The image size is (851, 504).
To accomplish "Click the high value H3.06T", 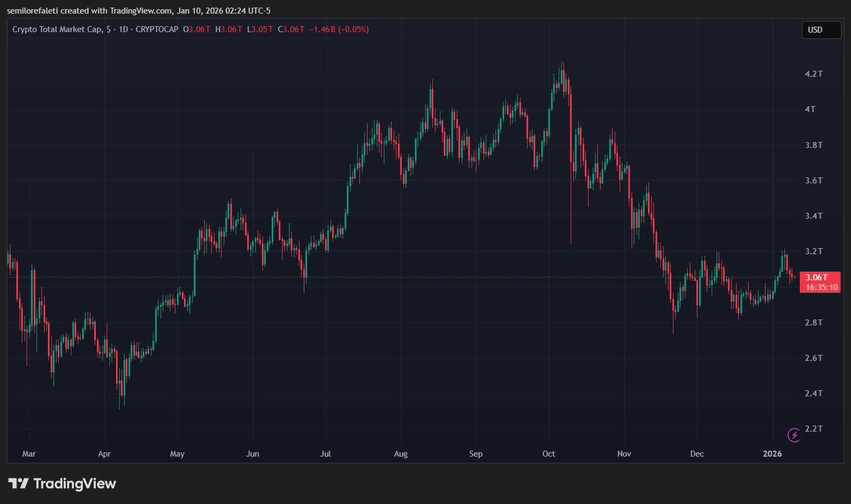I will [229, 29].
